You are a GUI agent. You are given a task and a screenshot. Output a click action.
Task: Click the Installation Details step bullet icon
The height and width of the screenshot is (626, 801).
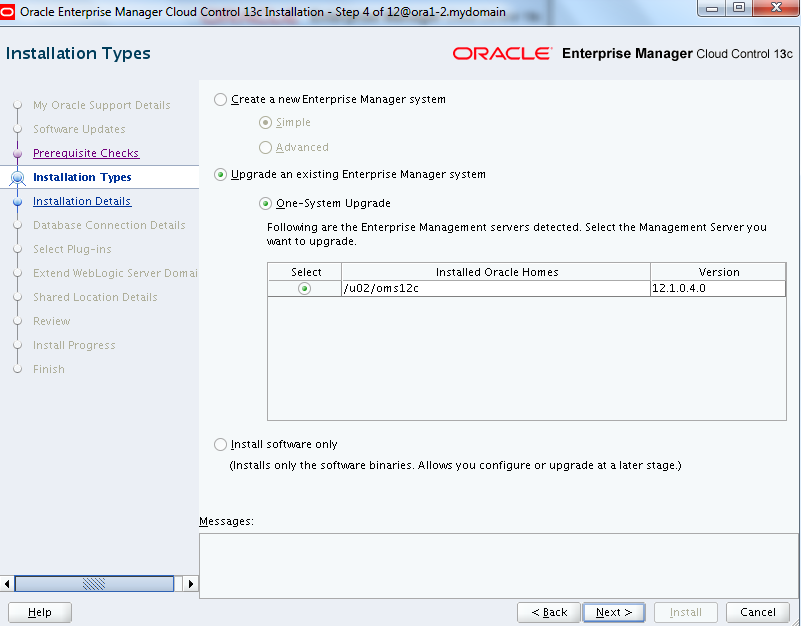point(17,201)
